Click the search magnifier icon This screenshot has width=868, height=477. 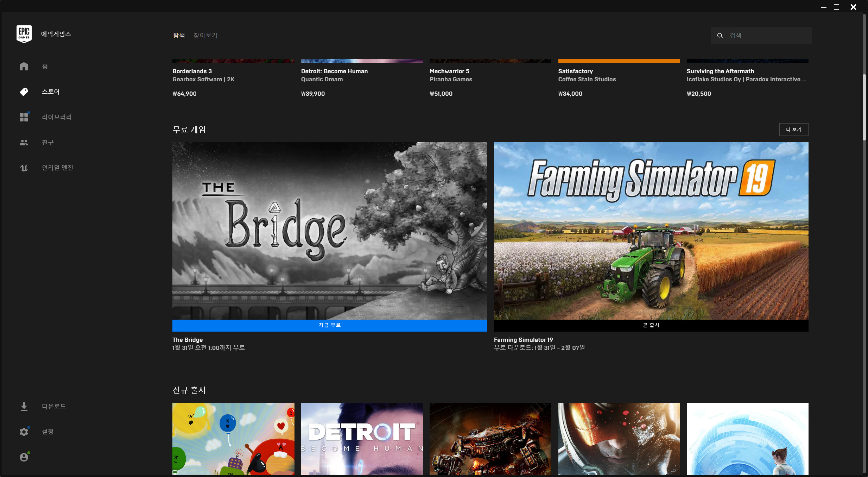click(x=720, y=36)
